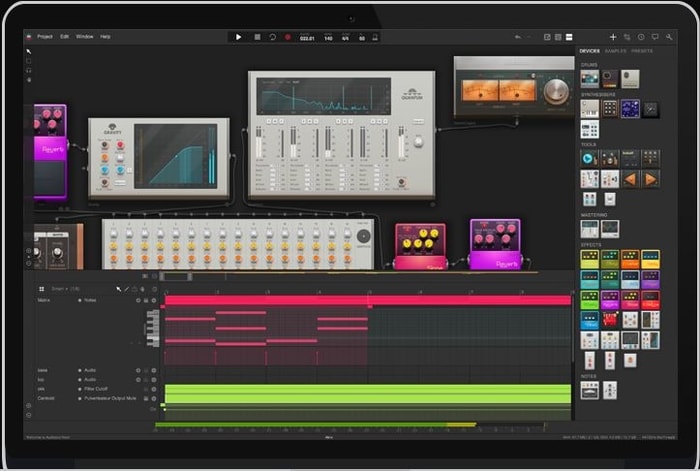Click the plus icon in top toolbar
700x471 pixels.
click(x=613, y=37)
